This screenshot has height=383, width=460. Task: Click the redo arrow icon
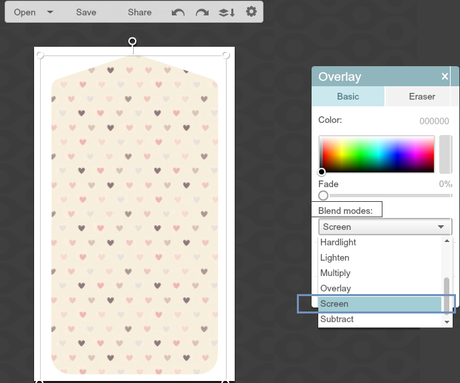click(x=202, y=12)
